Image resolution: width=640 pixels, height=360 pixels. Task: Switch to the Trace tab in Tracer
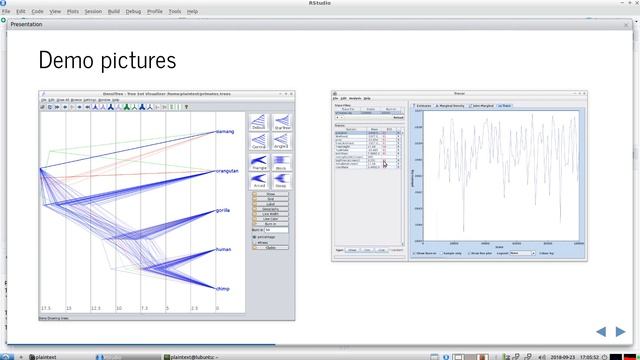tap(505, 106)
